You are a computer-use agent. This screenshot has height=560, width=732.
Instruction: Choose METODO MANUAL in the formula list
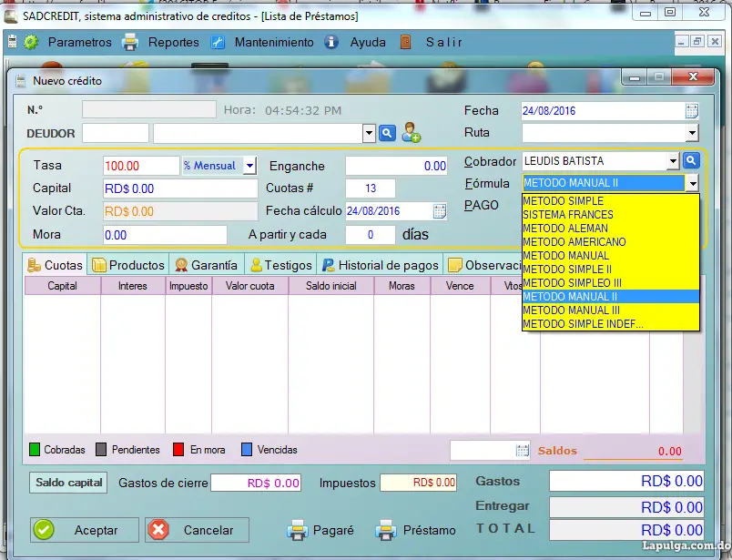pos(611,256)
